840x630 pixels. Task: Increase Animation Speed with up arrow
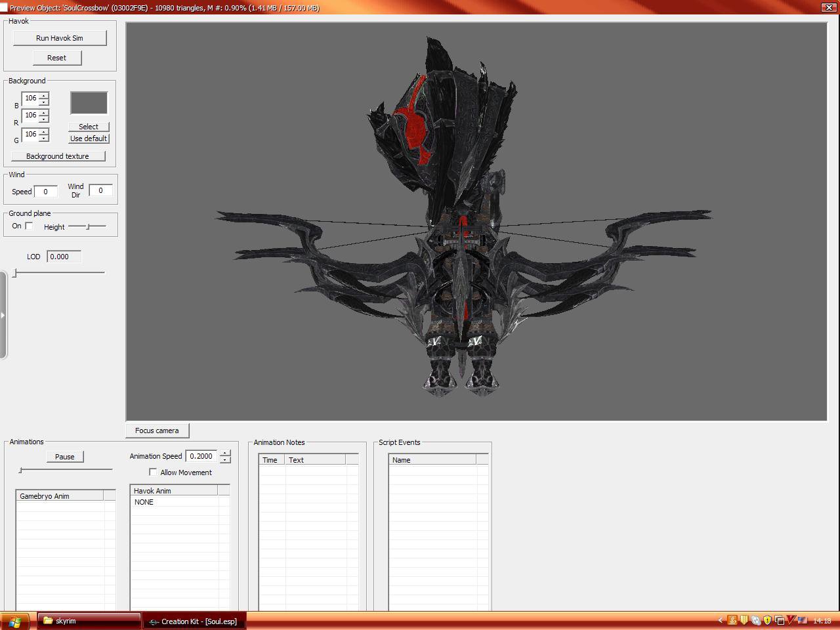[x=225, y=453]
